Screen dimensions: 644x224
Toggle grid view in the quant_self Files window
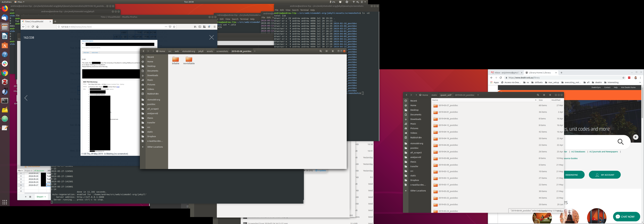click(x=544, y=95)
